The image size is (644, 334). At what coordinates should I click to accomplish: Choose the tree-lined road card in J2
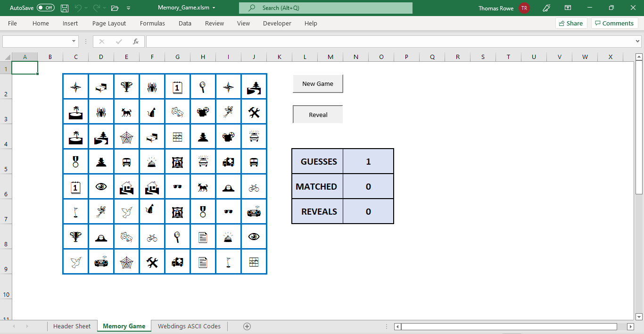(254, 87)
